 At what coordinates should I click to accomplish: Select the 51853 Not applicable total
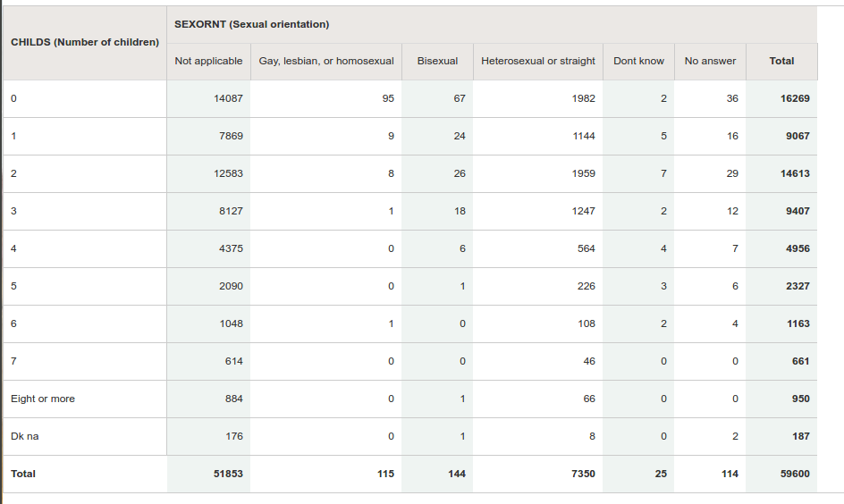tap(228, 474)
